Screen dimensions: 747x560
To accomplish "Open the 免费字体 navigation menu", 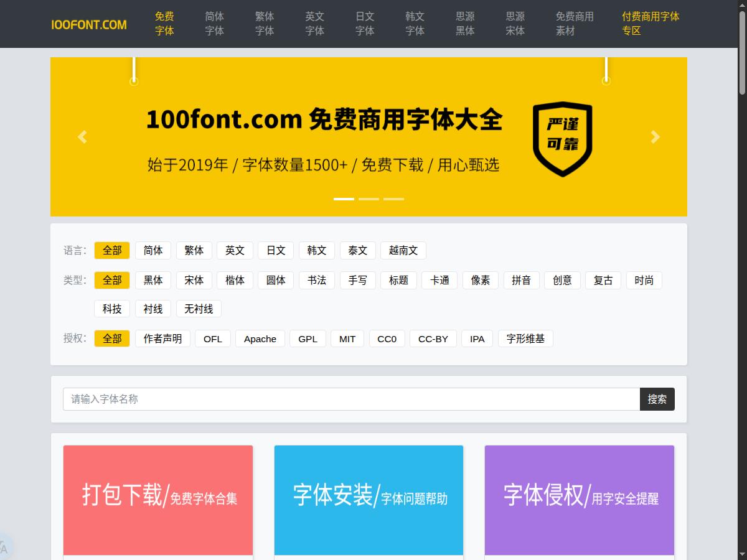I will 164,24.
